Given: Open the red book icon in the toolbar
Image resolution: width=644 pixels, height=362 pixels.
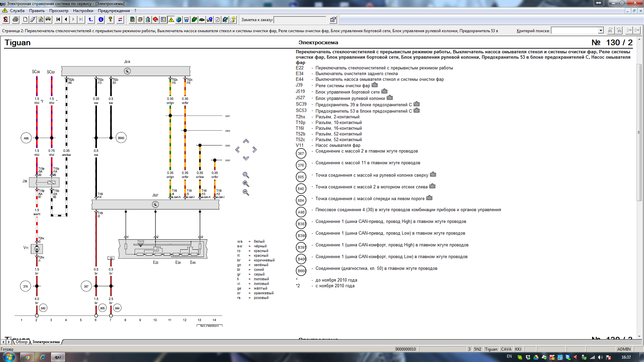Looking at the screenshot, I should click(x=156, y=19).
